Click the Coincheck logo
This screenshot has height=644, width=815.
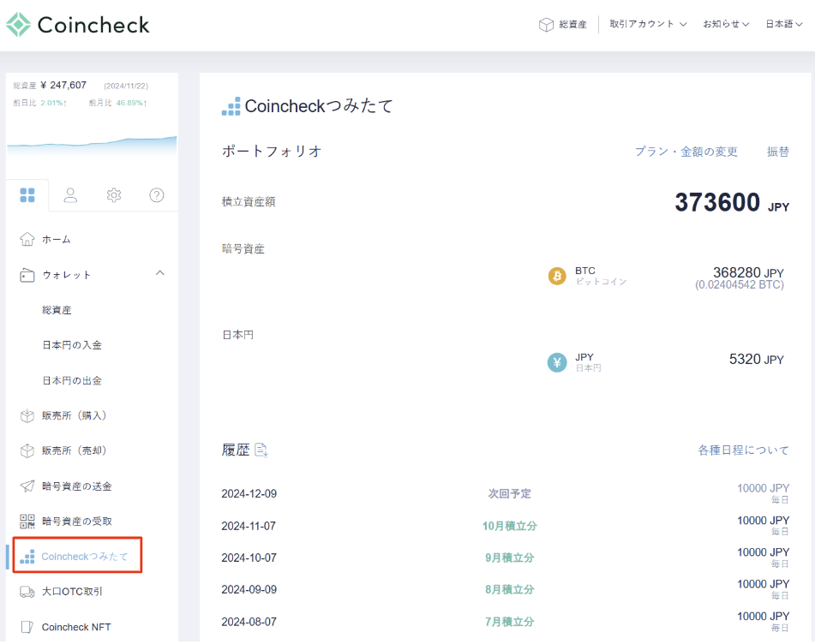78,25
